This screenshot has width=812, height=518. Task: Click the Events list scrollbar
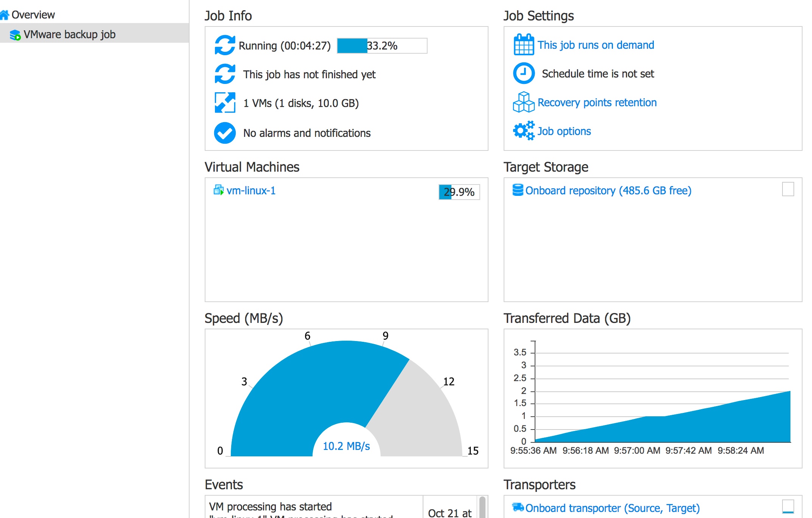(x=482, y=507)
